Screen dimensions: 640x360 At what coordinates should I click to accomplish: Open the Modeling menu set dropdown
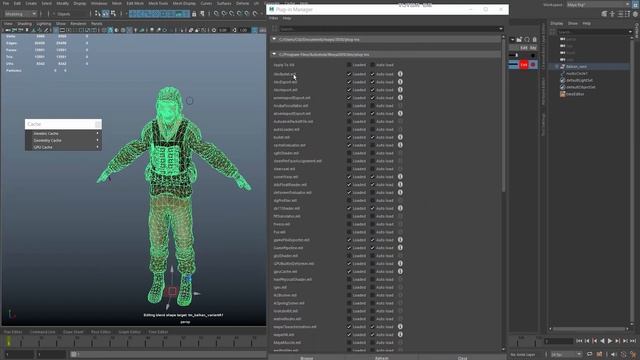20,13
